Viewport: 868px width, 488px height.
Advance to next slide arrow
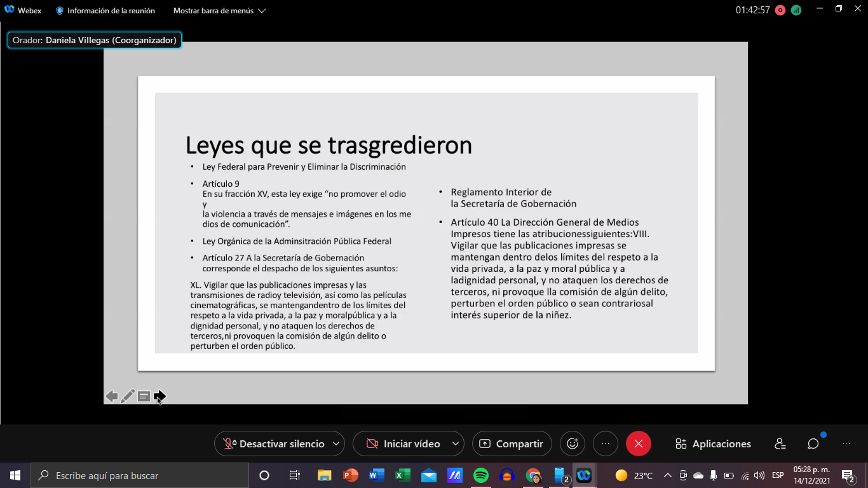pyautogui.click(x=159, y=396)
